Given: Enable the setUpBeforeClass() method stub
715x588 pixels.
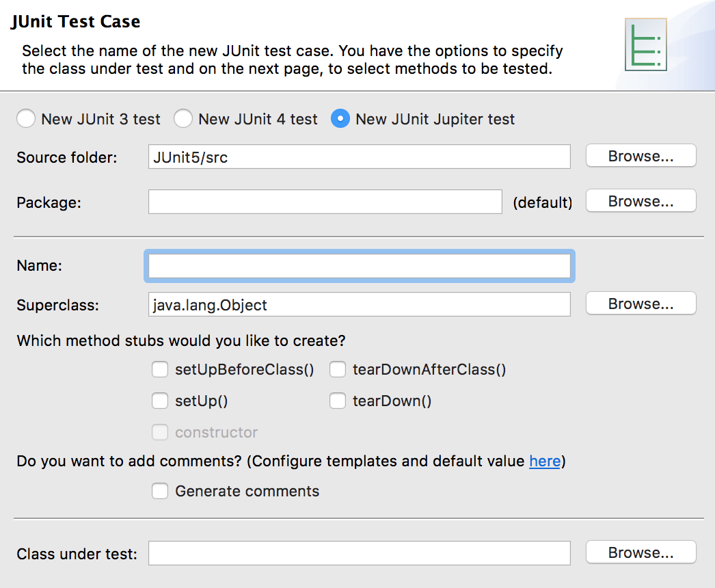Looking at the screenshot, I should 159,369.
